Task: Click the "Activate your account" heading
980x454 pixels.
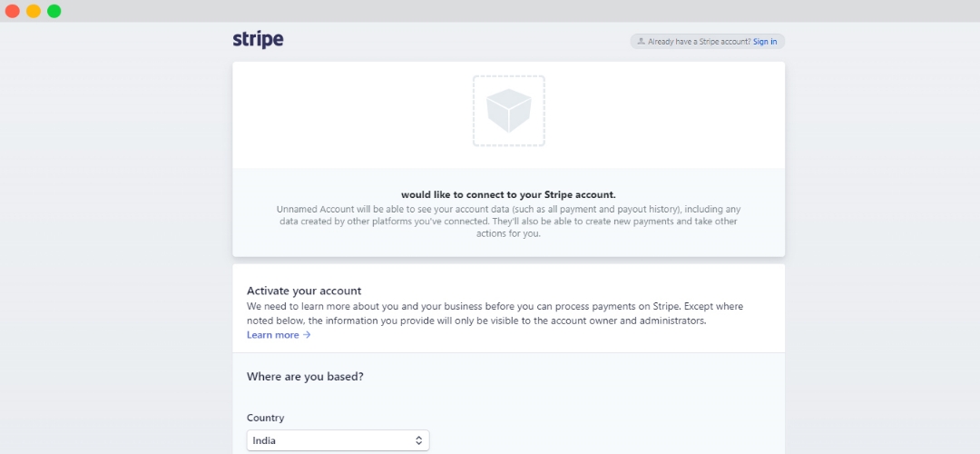Action: point(304,291)
